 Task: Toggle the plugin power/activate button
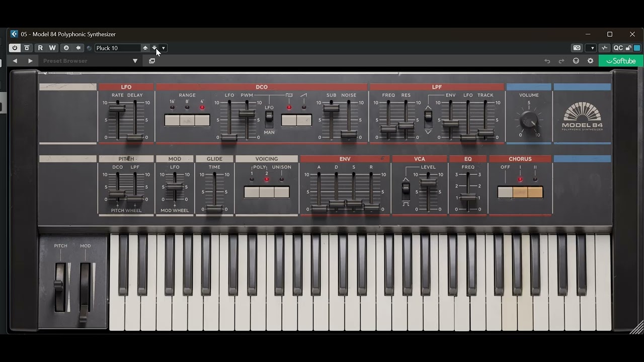tap(15, 48)
